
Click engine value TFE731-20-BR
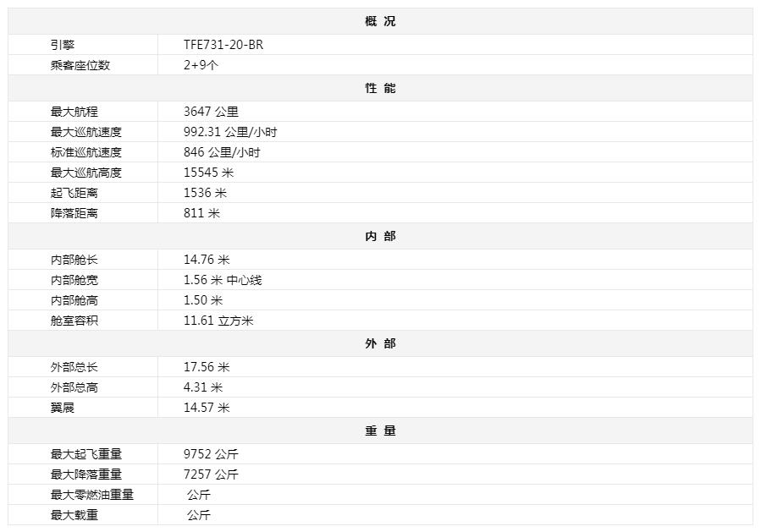pyautogui.click(x=223, y=45)
